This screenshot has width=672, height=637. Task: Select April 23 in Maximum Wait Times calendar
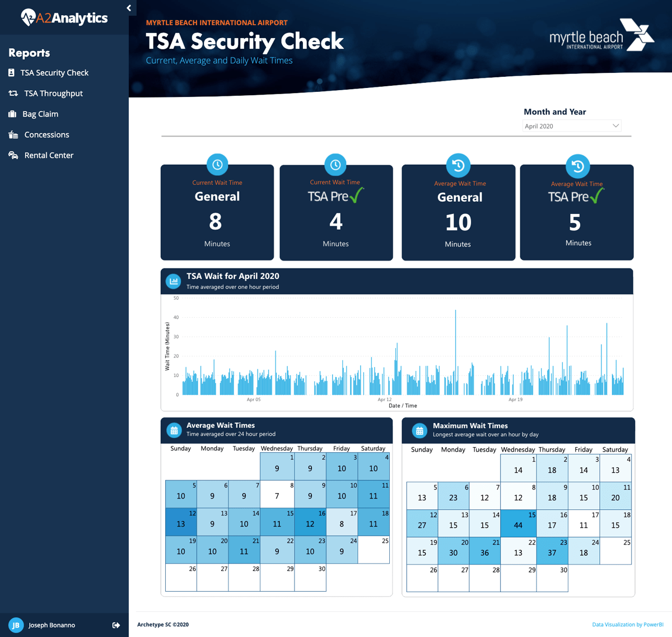pos(552,551)
